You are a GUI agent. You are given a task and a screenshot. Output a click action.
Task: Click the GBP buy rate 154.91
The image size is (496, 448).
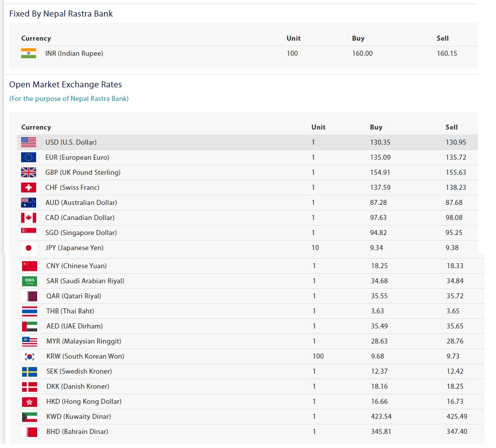click(380, 172)
